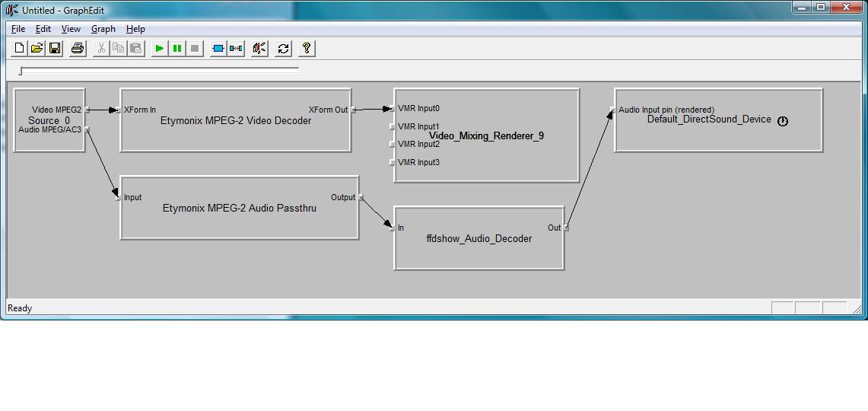Click the Copy toolbar icon
Viewport: 868px width, 411px height.
coord(118,49)
